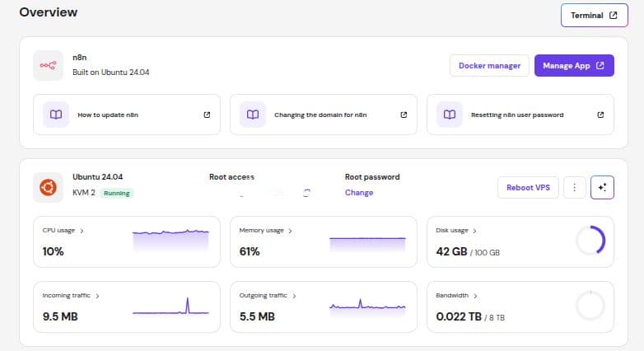This screenshot has height=351, width=644.
Task: Expand Disk usage details chevron
Action: tap(474, 231)
